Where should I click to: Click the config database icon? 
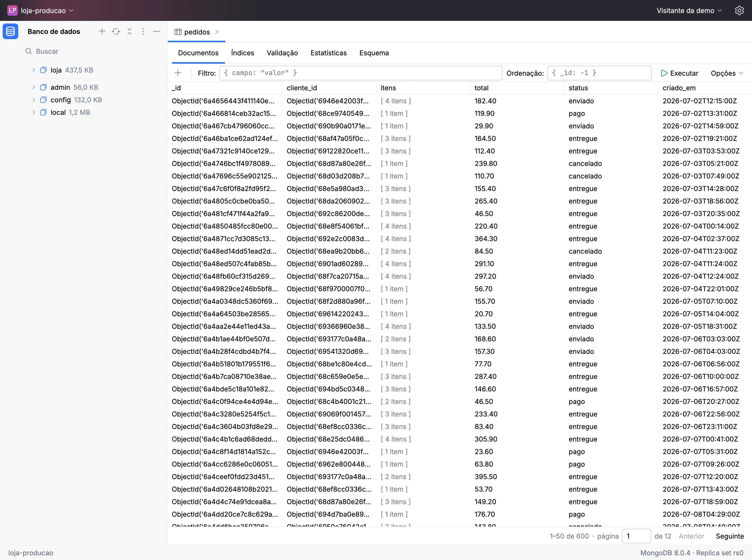coord(43,100)
